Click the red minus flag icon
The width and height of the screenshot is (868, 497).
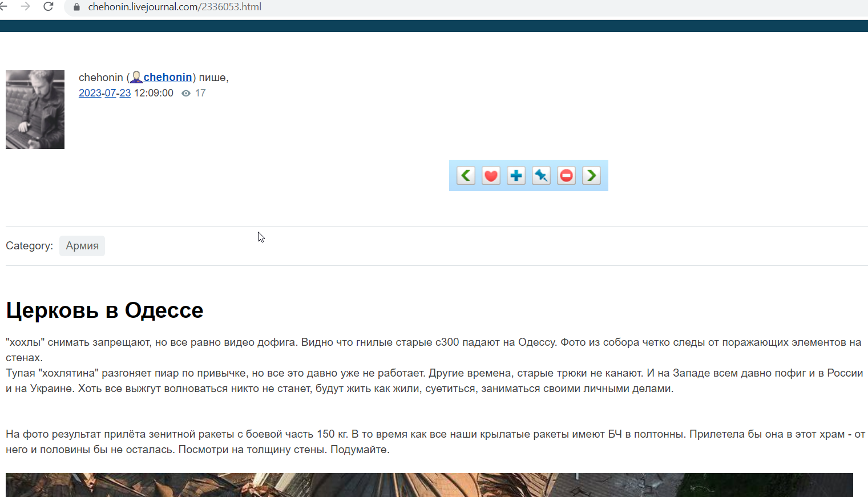[x=566, y=175]
